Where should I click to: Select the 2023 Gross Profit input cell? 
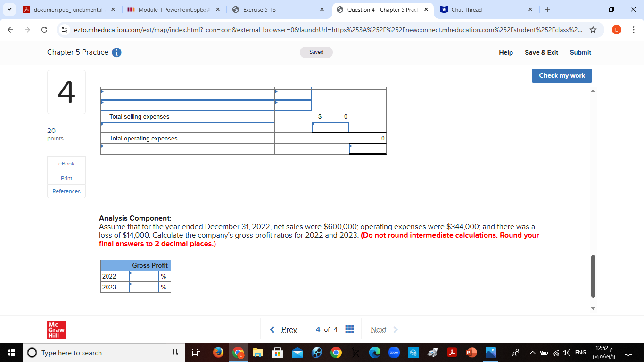pyautogui.click(x=144, y=287)
